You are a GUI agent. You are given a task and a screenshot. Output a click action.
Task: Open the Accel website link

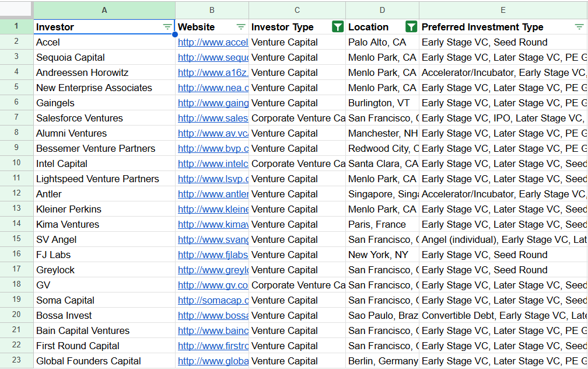point(213,42)
